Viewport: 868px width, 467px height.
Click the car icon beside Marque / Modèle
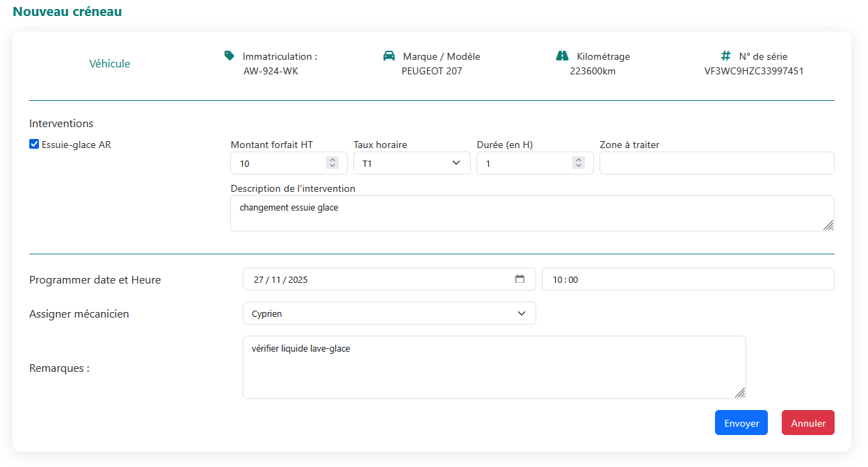pos(389,56)
